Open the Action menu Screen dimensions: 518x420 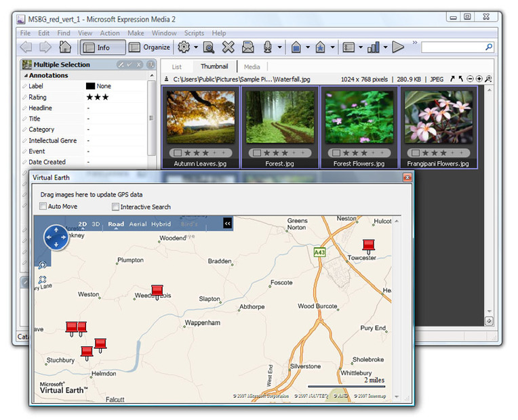[x=110, y=33]
